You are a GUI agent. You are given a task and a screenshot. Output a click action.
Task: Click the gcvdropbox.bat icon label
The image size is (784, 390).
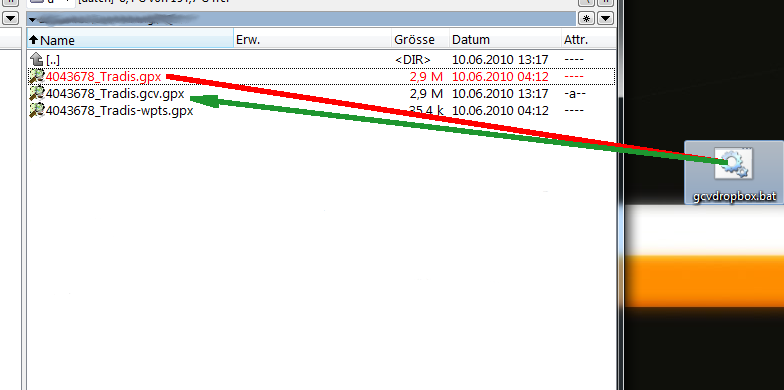[734, 196]
